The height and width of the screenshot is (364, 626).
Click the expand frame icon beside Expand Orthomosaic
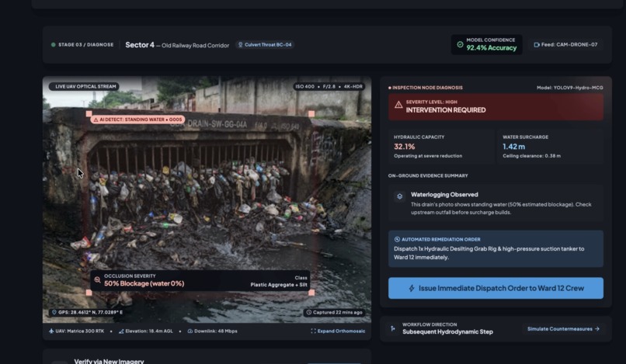tap(314, 331)
